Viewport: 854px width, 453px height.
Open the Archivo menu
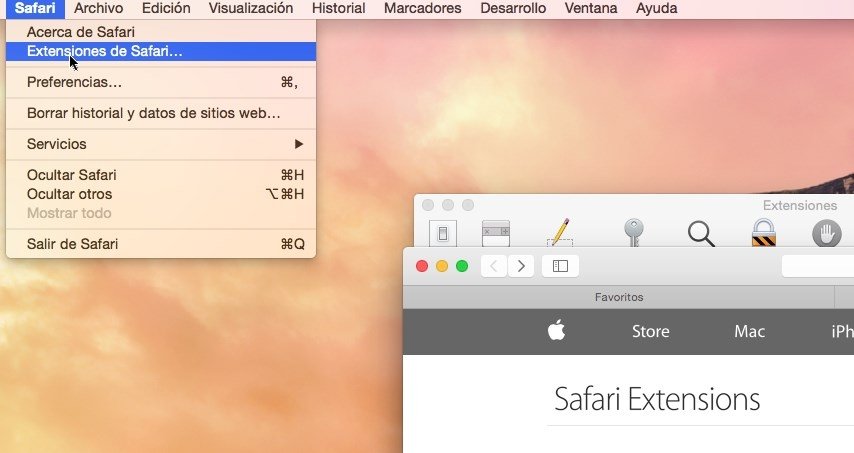99,9
